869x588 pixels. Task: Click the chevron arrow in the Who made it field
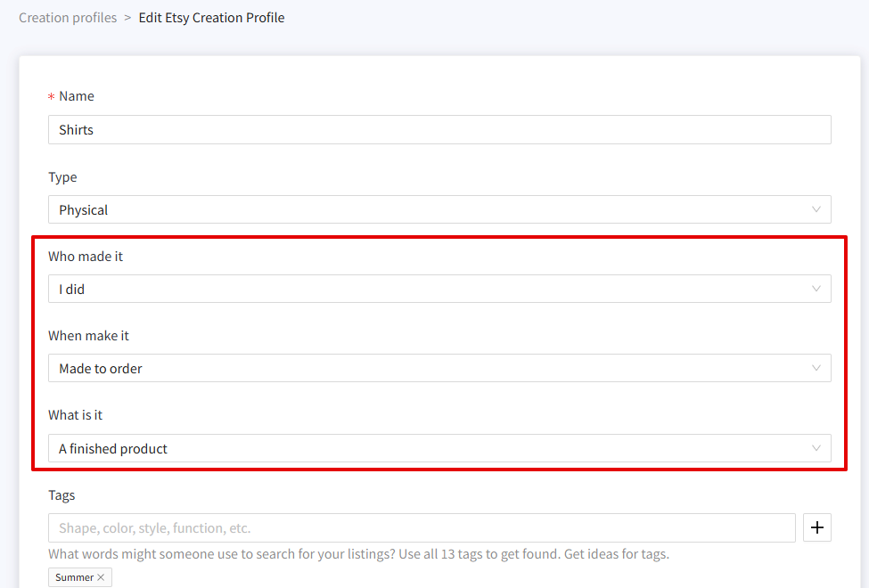pyautogui.click(x=816, y=289)
